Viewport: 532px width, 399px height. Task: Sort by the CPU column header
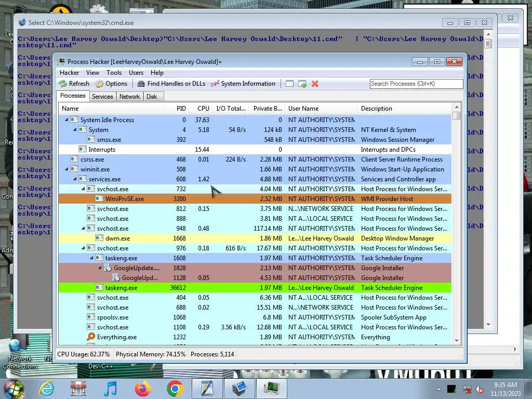(x=201, y=109)
